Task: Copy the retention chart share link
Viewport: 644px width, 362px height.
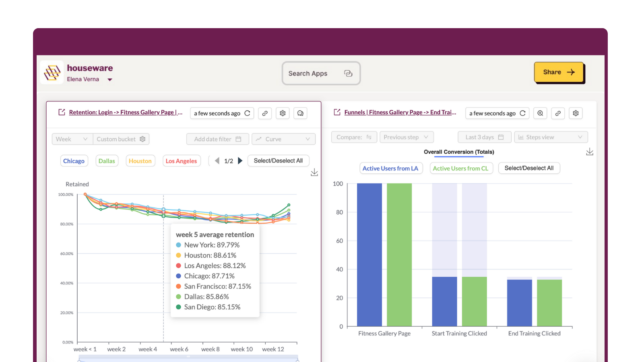Action: pos(265,113)
